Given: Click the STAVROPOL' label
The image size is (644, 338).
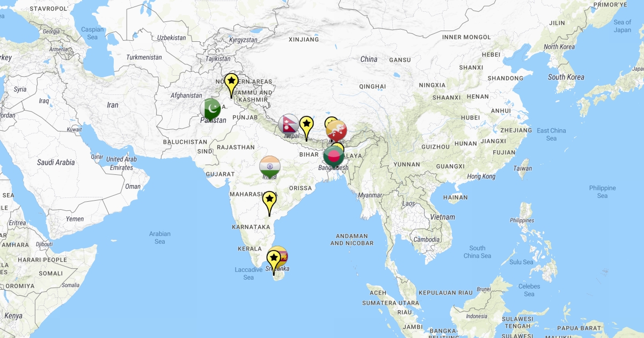Looking at the screenshot, I should (49, 9).
